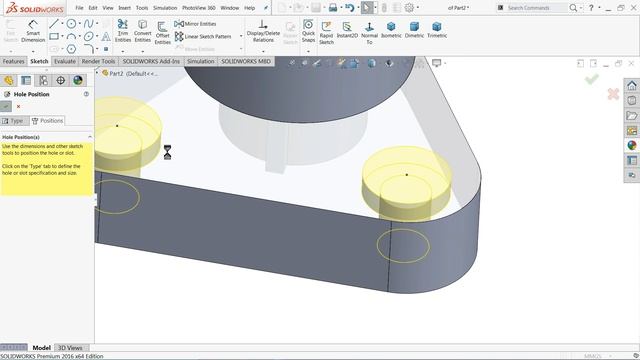Open the SOLIDWORKS Add-Ins tab

pyautogui.click(x=151, y=61)
